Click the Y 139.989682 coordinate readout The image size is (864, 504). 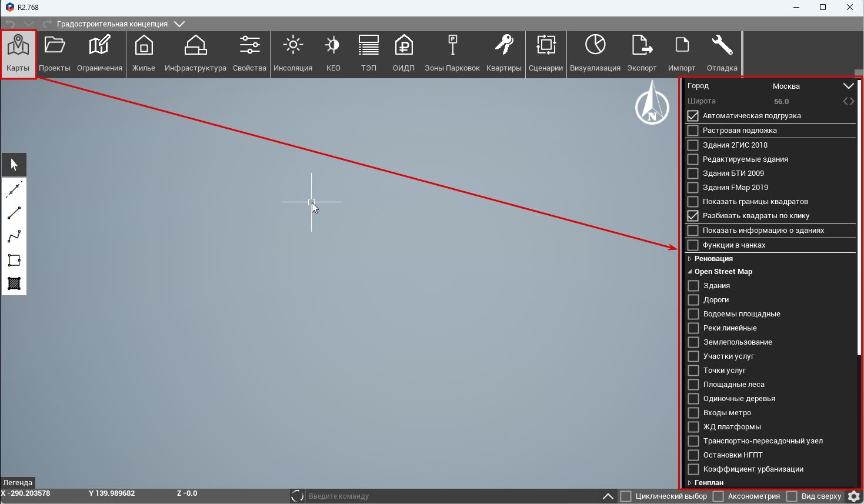(x=112, y=493)
